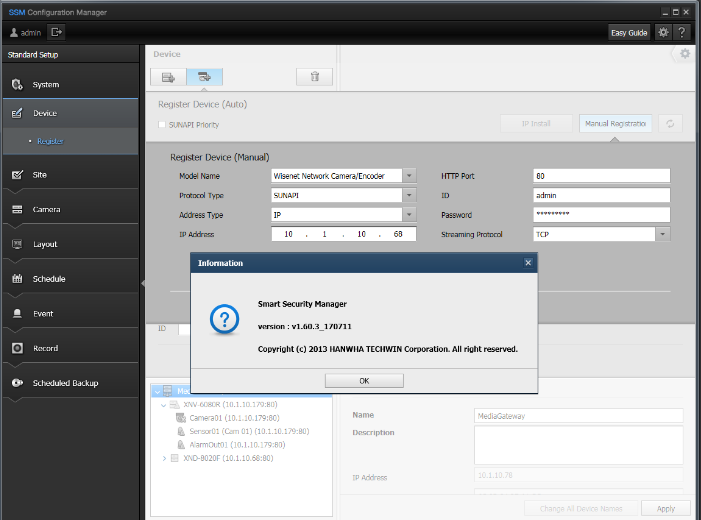Image resolution: width=701 pixels, height=520 pixels.
Task: Open the Layout menu section
Action: pos(71,244)
